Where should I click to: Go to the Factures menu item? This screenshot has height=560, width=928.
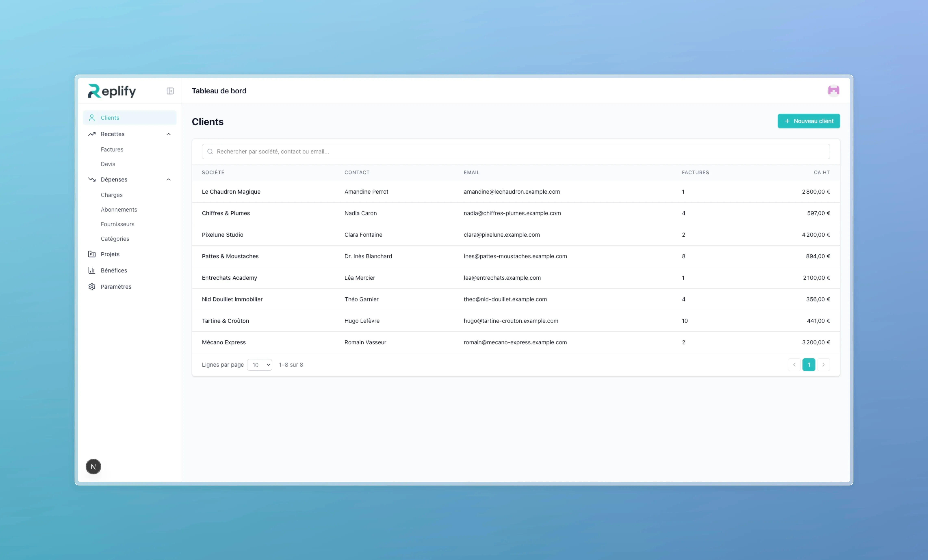tap(112, 149)
